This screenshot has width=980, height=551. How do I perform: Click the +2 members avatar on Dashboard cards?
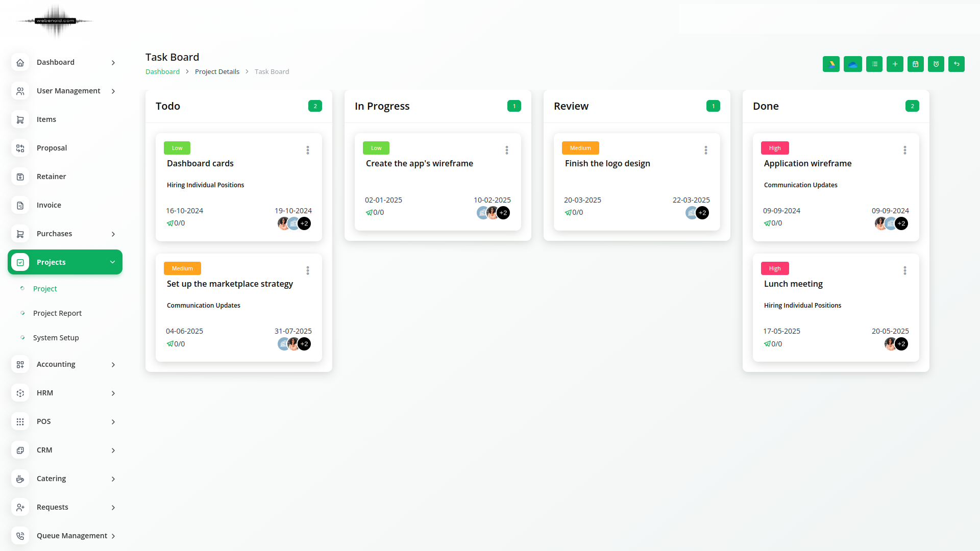tap(304, 223)
